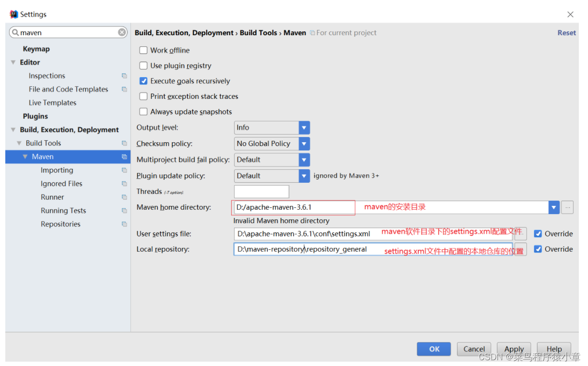
Task: Collapse the Maven tree node
Action: (x=26, y=157)
